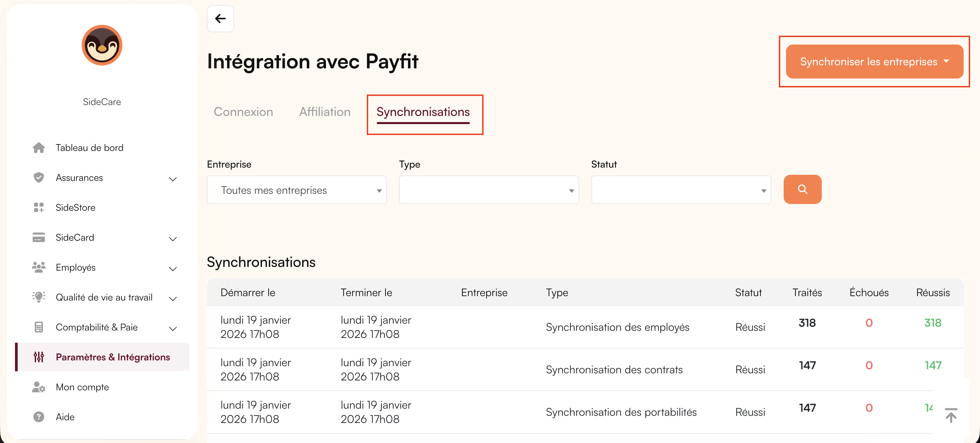Click the Intégration avec Payfit heading
This screenshot has height=443, width=980.
(312, 61)
